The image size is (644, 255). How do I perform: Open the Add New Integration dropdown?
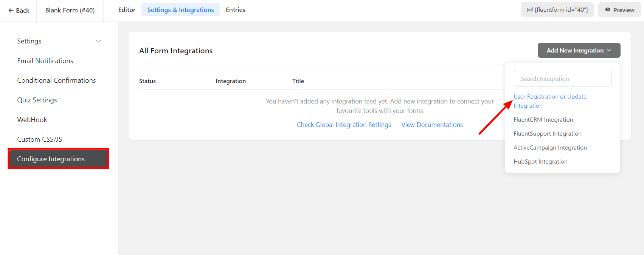[579, 50]
